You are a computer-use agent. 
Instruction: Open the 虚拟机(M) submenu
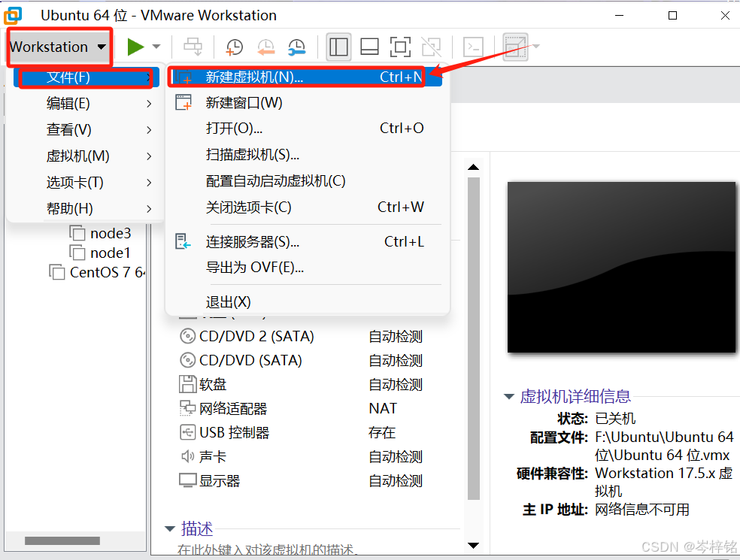(x=86, y=156)
